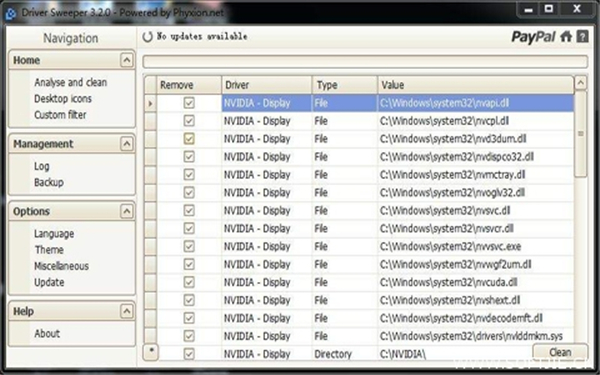Click the vertical scrollbar thumb of the list
600x375 pixels.
click(x=581, y=134)
